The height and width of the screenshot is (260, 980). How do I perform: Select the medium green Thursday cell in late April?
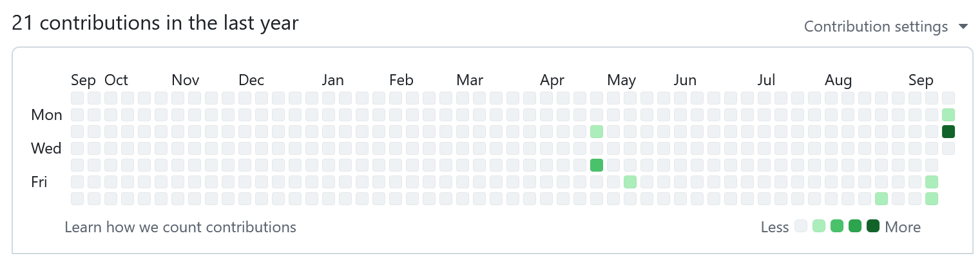point(596,165)
